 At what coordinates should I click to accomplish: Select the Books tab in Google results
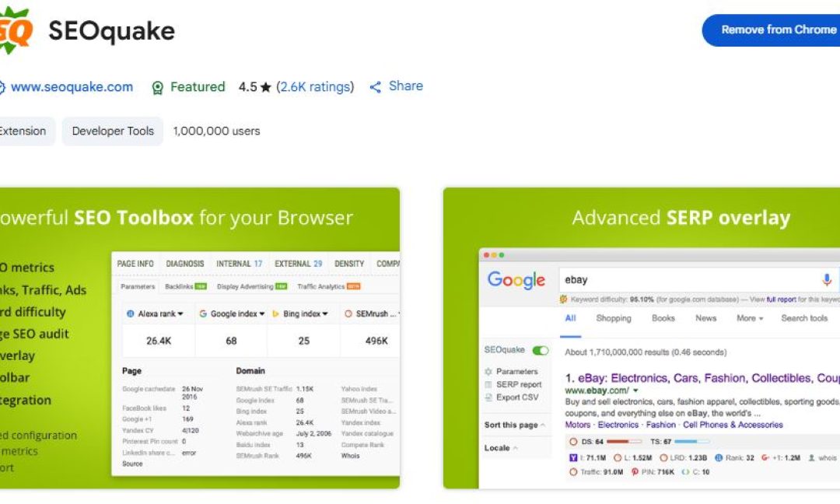point(663,318)
